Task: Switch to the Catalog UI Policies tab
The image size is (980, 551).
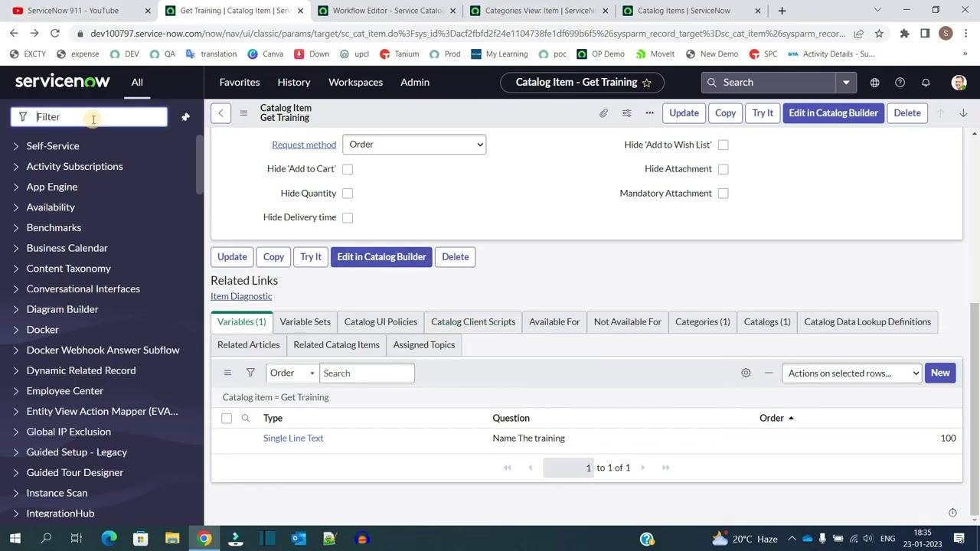Action: click(x=381, y=322)
